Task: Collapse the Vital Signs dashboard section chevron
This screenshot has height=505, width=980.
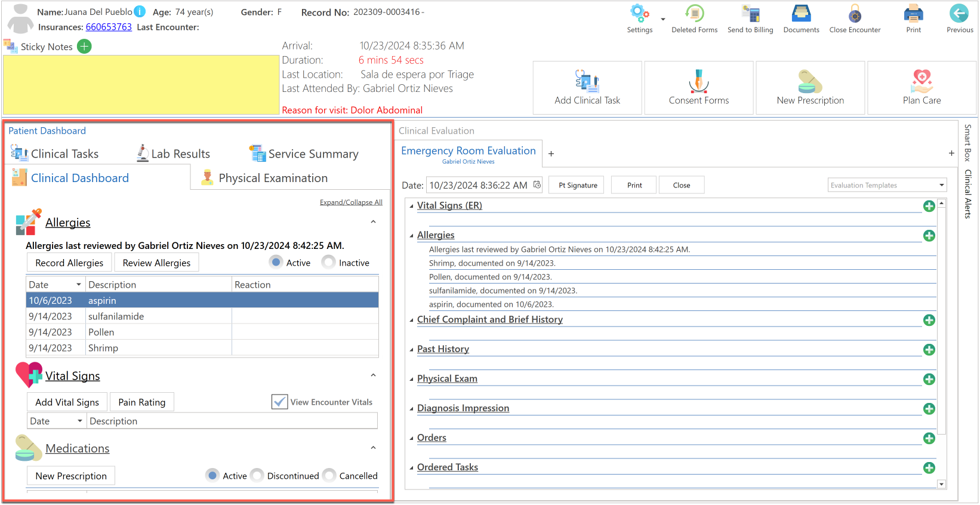Action: coord(373,375)
